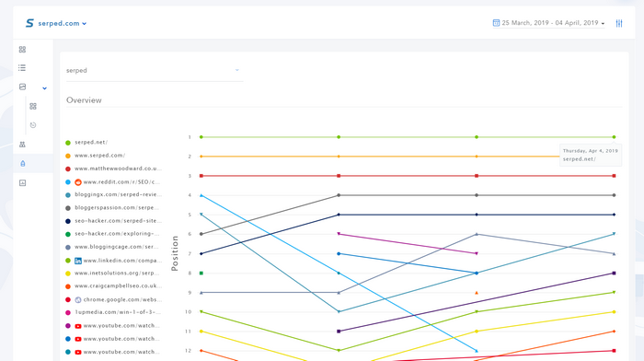Open the dashboard grid icon in sidebar
This screenshot has width=644, height=361.
(22, 50)
